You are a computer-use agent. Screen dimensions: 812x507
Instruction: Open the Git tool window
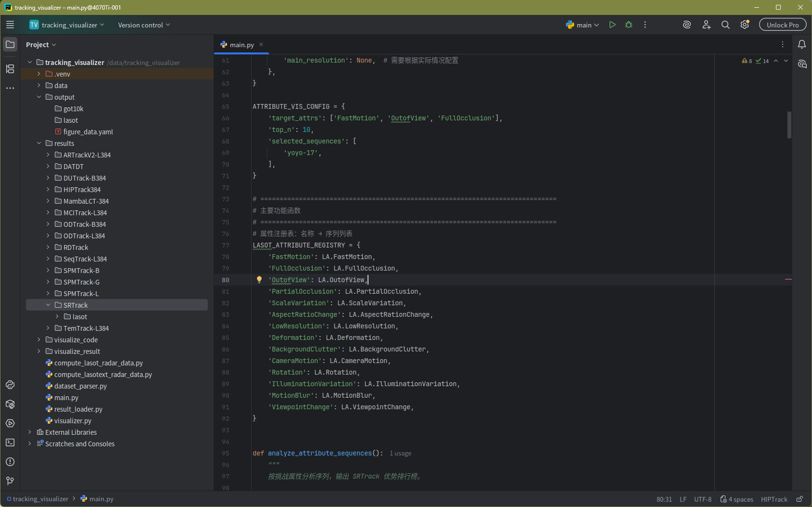[10, 481]
